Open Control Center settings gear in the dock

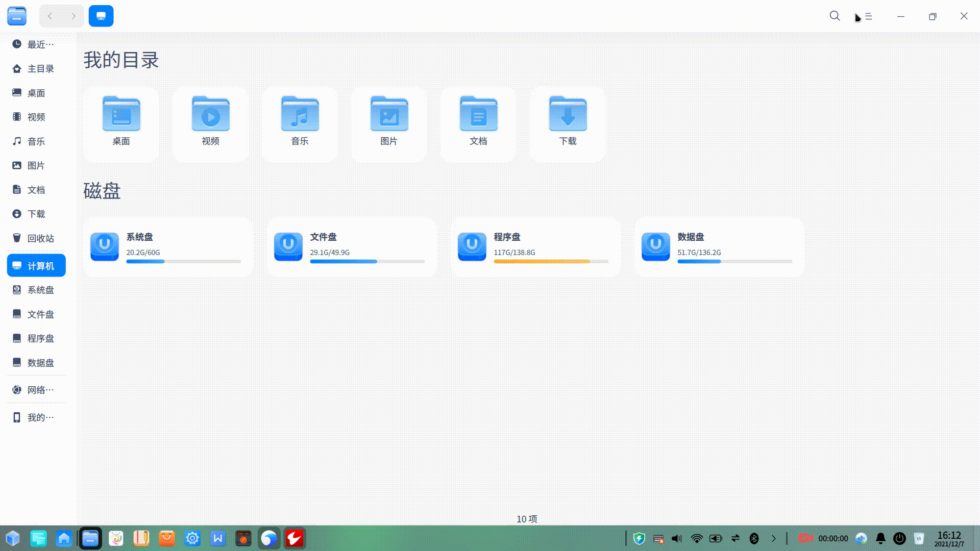point(192,538)
